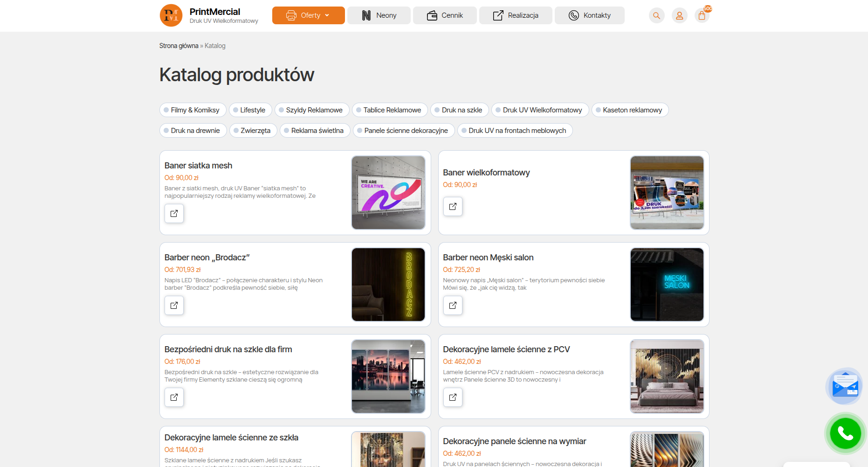Image resolution: width=868 pixels, height=467 pixels.
Task: Open the Neony menu item
Action: pyautogui.click(x=379, y=15)
